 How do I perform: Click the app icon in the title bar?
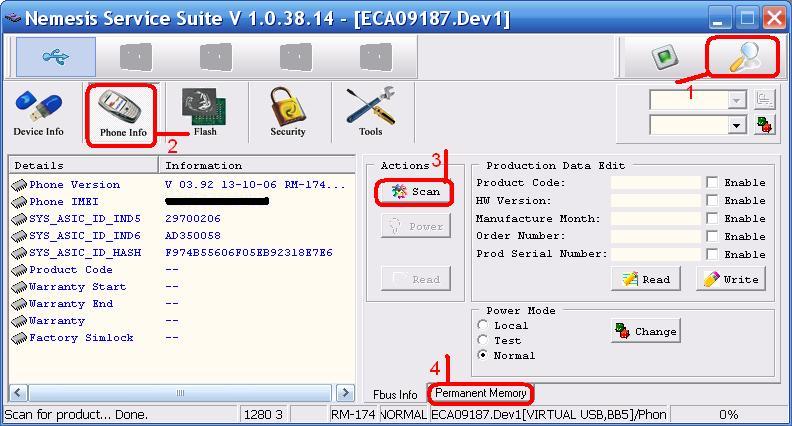12,19
